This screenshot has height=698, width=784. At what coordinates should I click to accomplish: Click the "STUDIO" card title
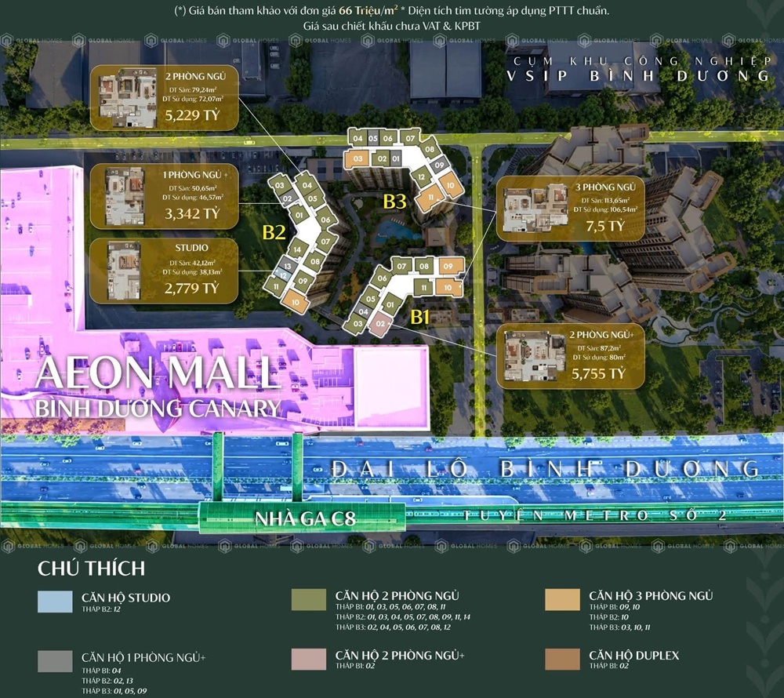(191, 248)
